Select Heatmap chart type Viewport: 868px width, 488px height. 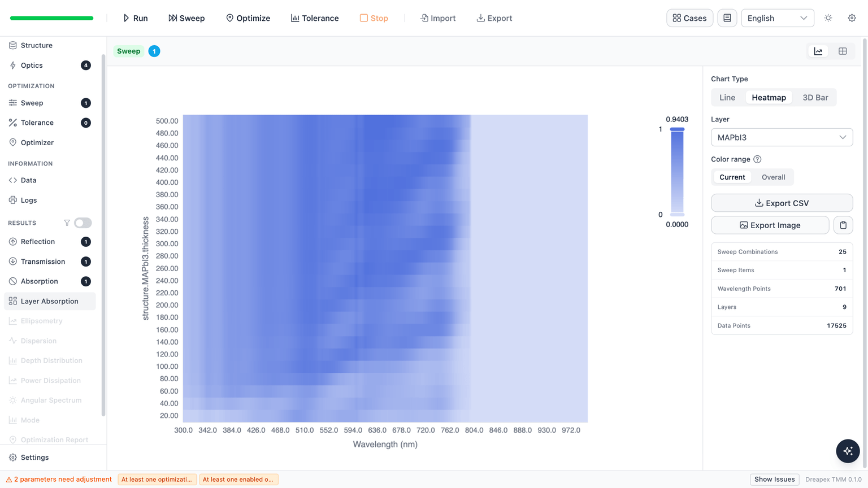pos(769,98)
